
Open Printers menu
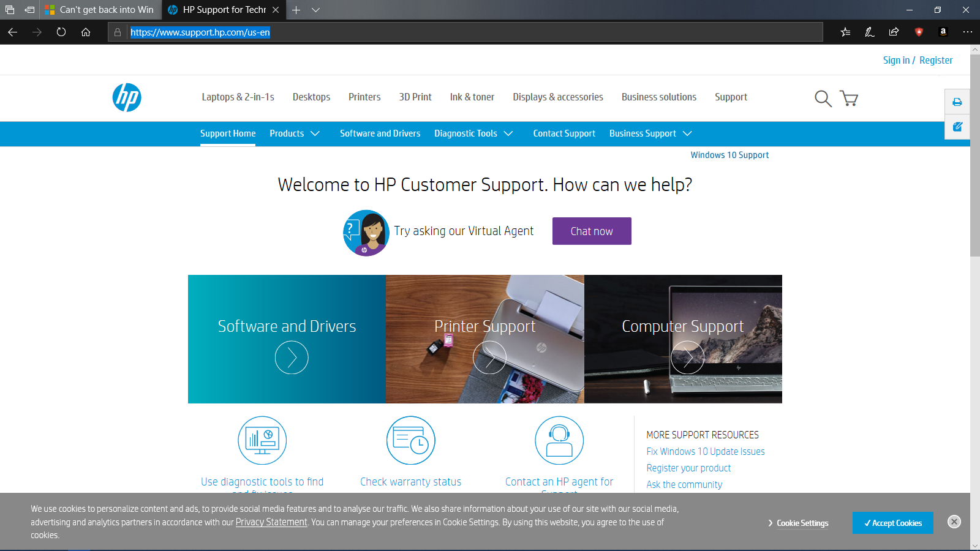[364, 97]
